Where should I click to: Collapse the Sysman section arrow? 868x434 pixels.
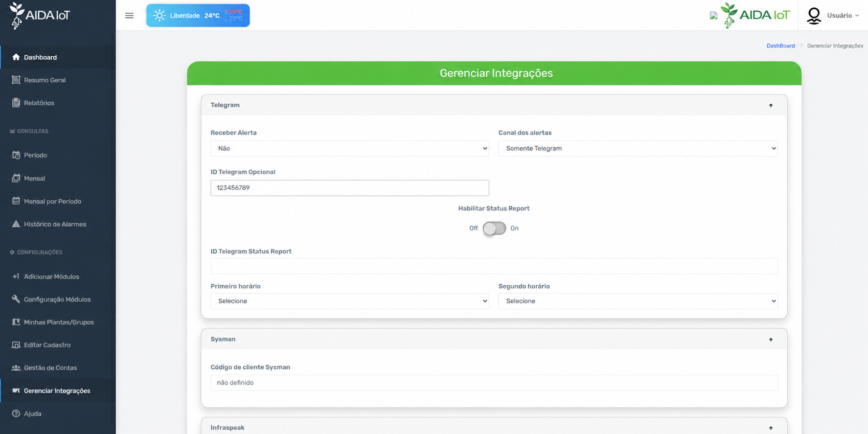(x=771, y=340)
